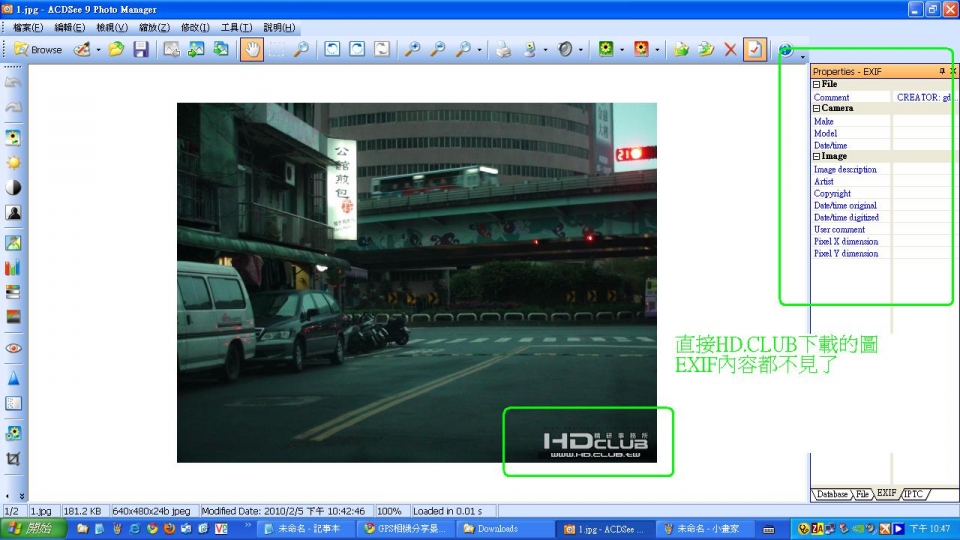Open the dropdown beside the figure icon
Viewport: 960px width, 540px height.
[x=545, y=50]
